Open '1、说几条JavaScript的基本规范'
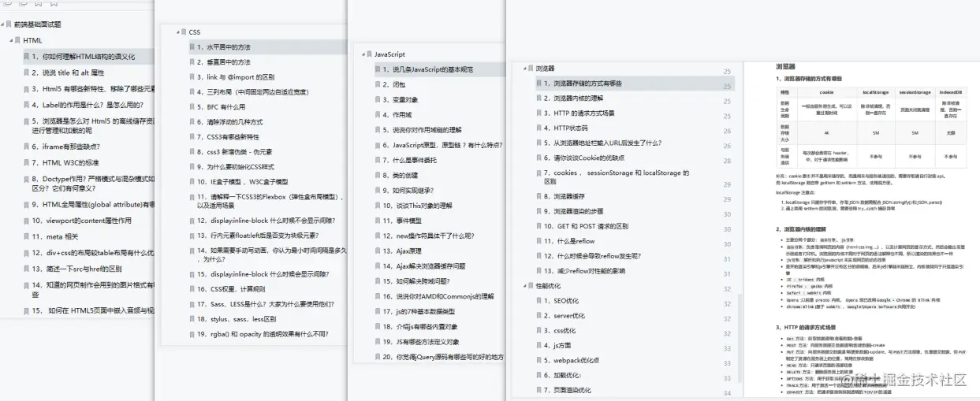Viewport: 980px width, 401px height. click(428, 69)
